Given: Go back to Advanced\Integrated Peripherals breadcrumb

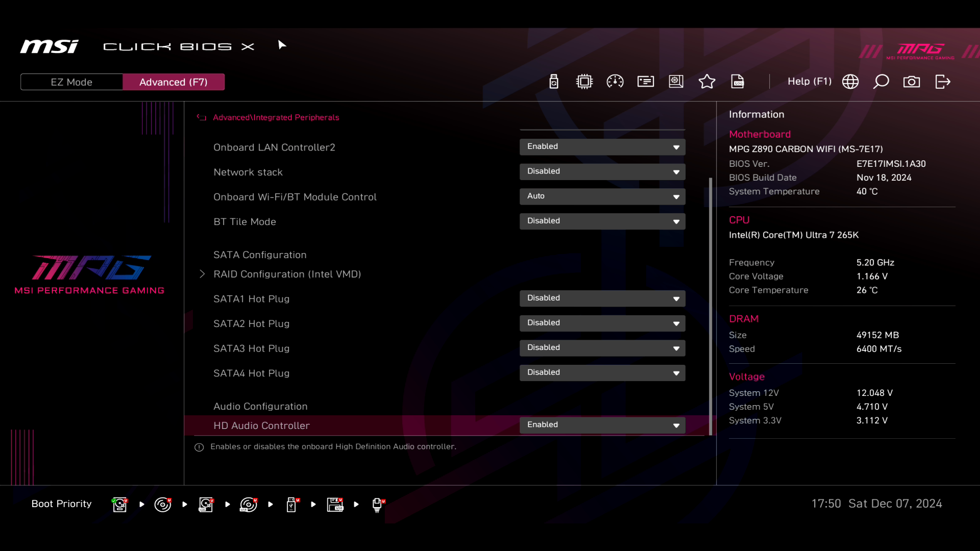Looking at the screenshot, I should point(276,117).
